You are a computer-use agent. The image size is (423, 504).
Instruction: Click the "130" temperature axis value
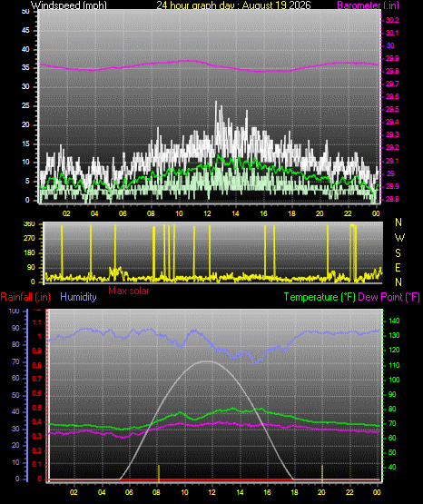(394, 335)
